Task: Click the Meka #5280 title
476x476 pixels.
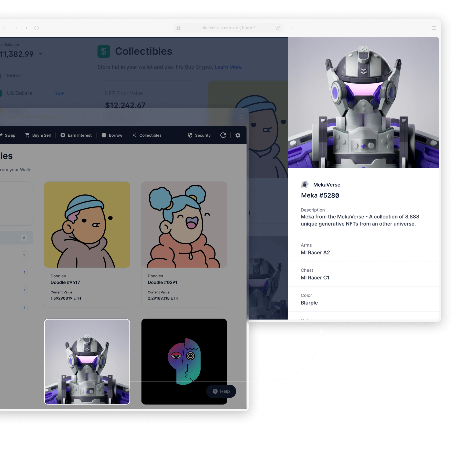Action: 320,195
